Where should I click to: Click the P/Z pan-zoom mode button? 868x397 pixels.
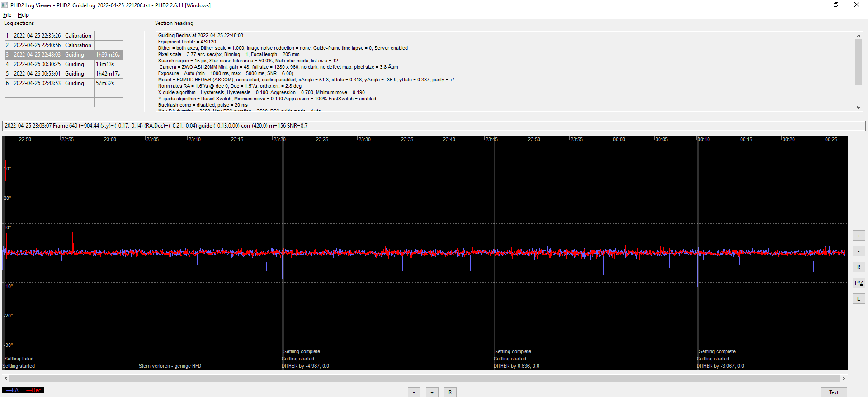(x=859, y=283)
